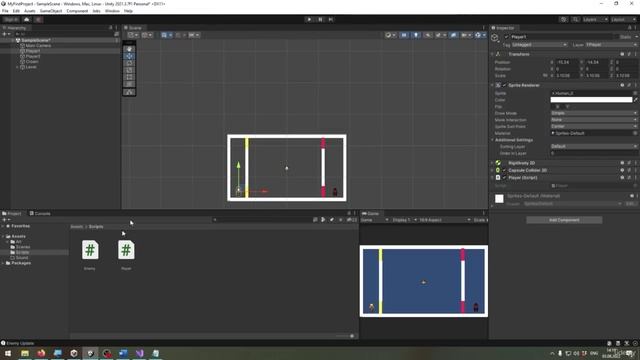Screen dimensions: 640x360
Task: Select Main Camera in Hierarchy
Action: click(38, 46)
